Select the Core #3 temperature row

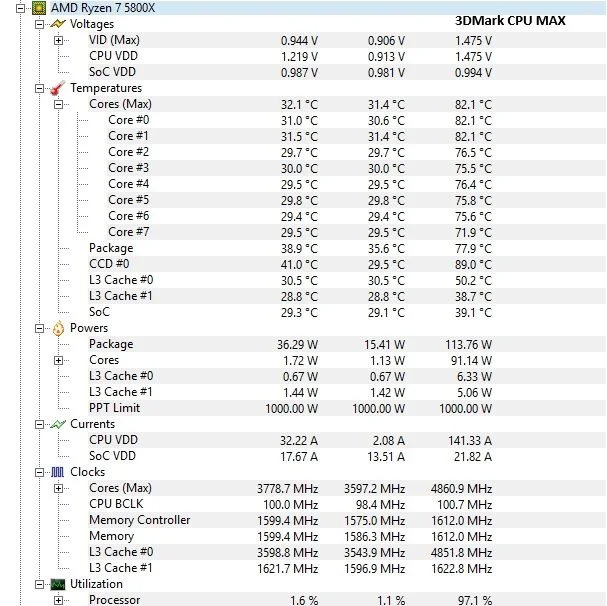tap(357, 168)
